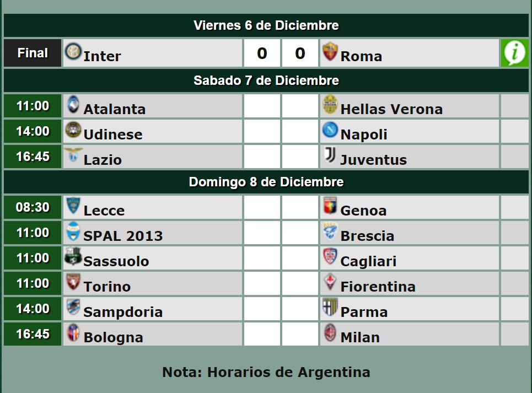This screenshot has height=393, width=532.
Task: Click the Viernes 6 de Diciembre header
Action: pos(266,25)
